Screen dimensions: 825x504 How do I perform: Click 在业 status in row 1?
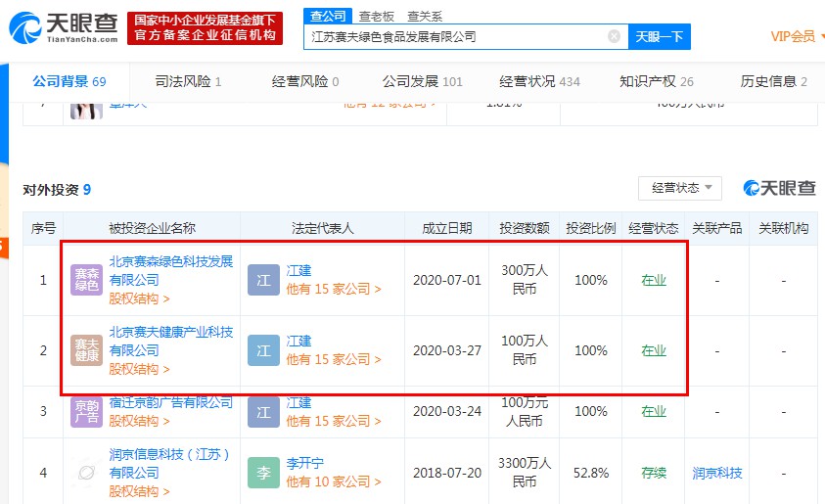click(654, 280)
